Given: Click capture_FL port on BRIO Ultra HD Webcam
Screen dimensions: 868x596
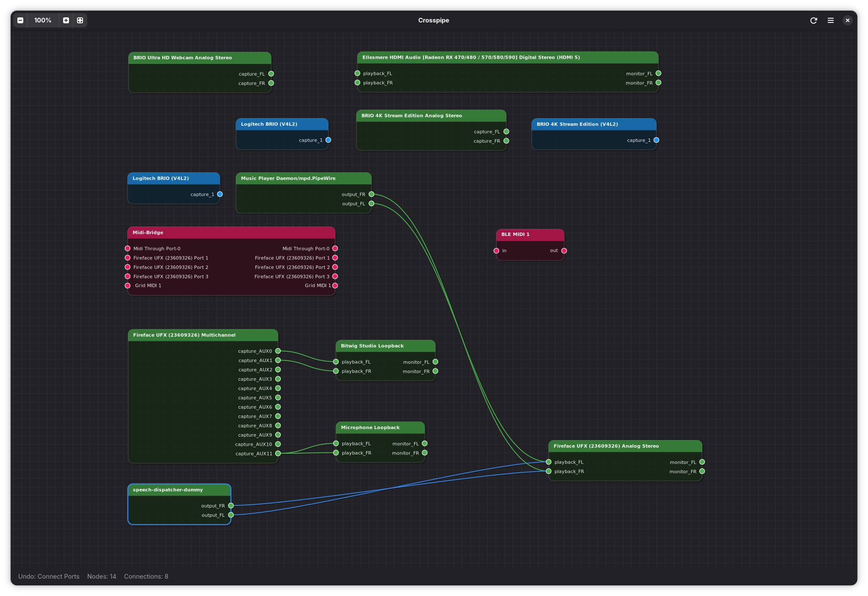Looking at the screenshot, I should tap(271, 74).
